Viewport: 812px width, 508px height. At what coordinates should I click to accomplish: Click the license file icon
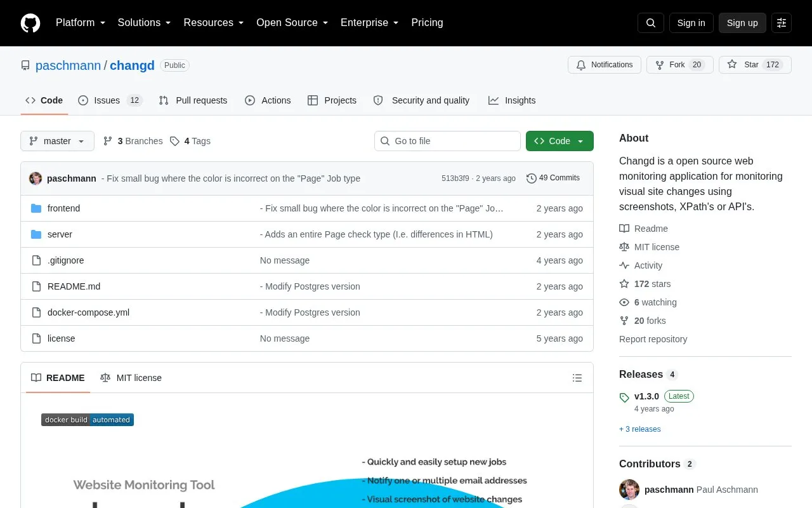pos(36,338)
